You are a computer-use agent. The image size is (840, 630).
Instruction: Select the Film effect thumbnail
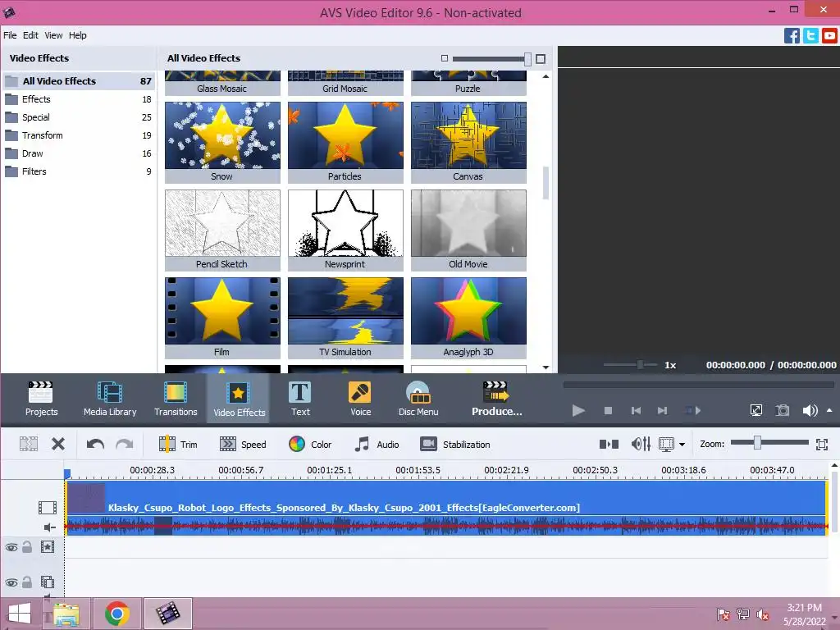(222, 317)
